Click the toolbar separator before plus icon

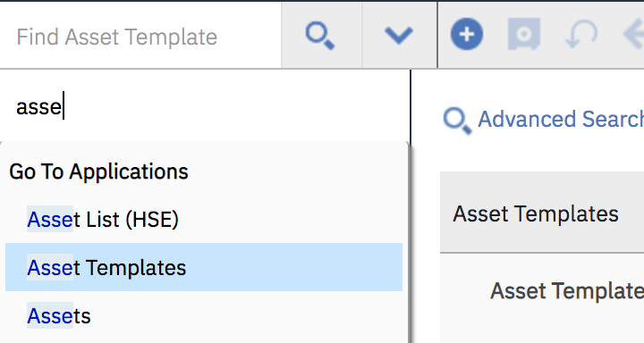[x=437, y=35]
